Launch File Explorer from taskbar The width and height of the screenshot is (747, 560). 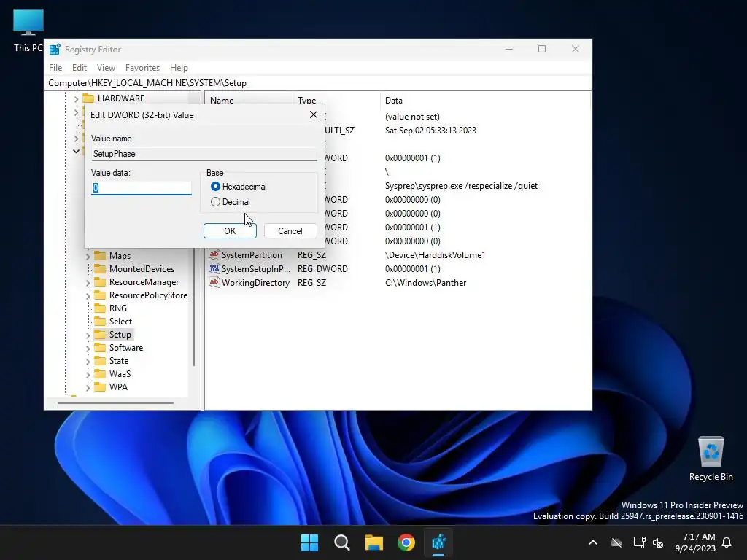point(374,542)
